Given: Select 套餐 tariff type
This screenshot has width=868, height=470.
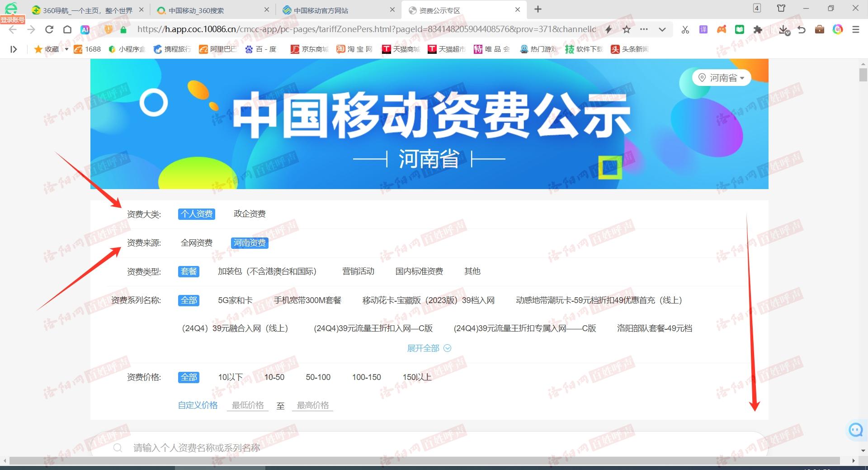Looking at the screenshot, I should [189, 271].
